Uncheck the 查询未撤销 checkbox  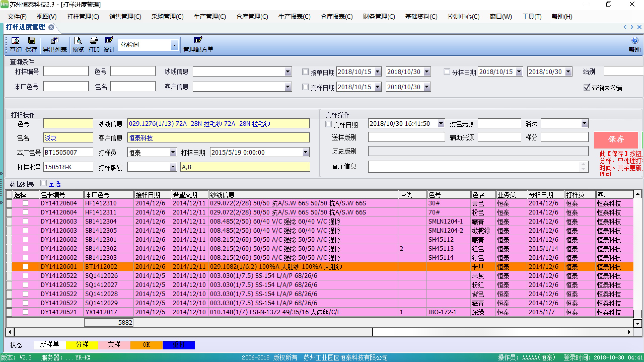[586, 87]
